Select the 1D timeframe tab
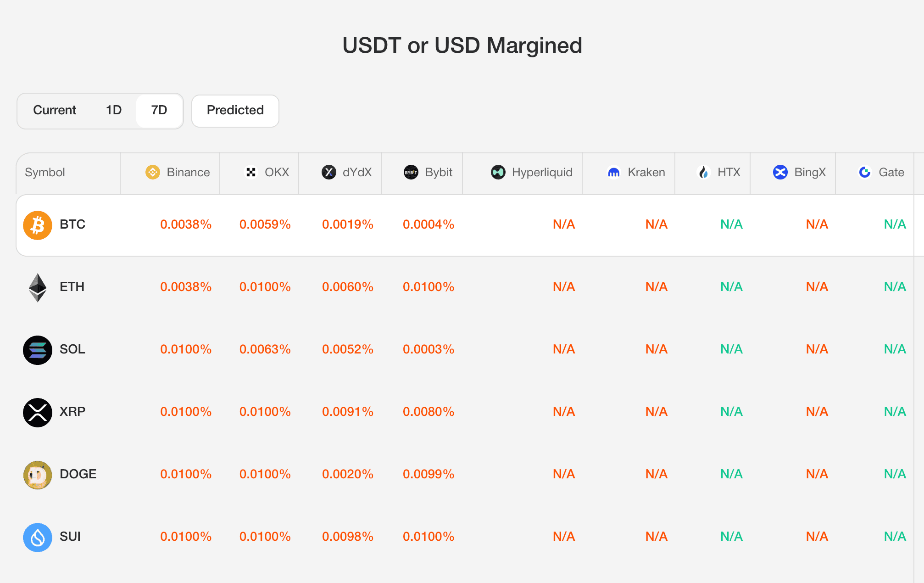The height and width of the screenshot is (583, 924). point(114,110)
